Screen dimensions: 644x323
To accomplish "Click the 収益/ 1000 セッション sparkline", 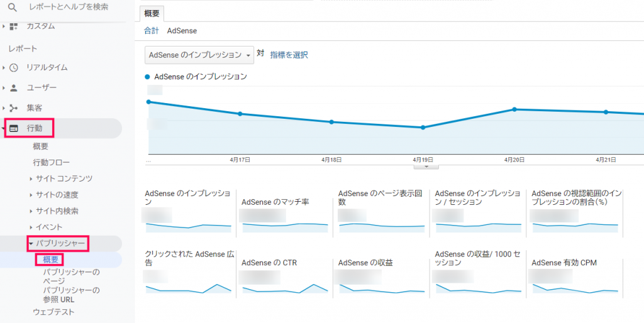I will (x=479, y=288).
